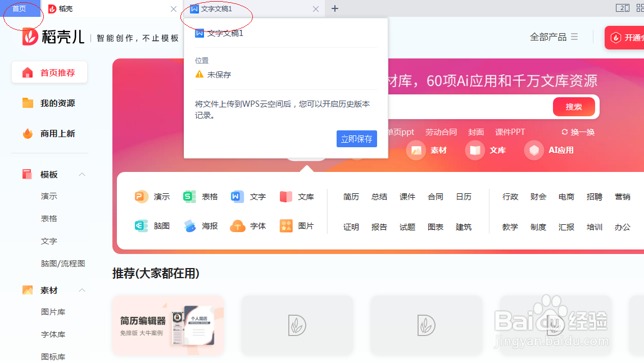Screen dimensions: 644x363
Task: Click the 商用上新 flame icon
Action: coord(28,134)
